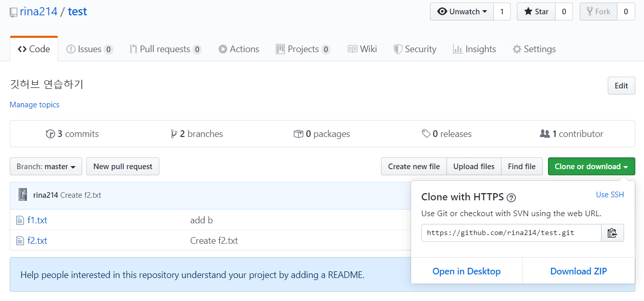The image size is (644, 301).
Task: Click the contributor people icon
Action: (x=545, y=134)
